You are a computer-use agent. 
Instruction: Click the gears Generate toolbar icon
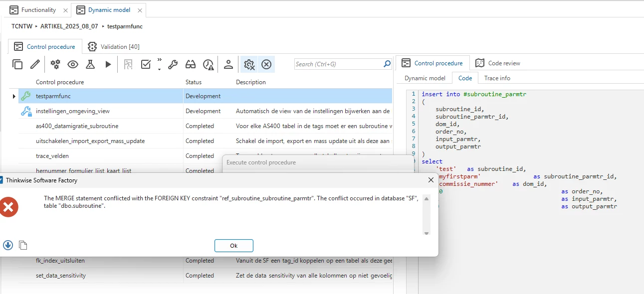pos(55,64)
